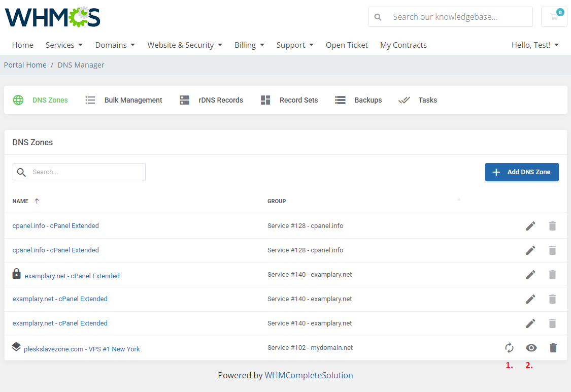
Task: Switch to the Backups tab
Action: (358, 100)
